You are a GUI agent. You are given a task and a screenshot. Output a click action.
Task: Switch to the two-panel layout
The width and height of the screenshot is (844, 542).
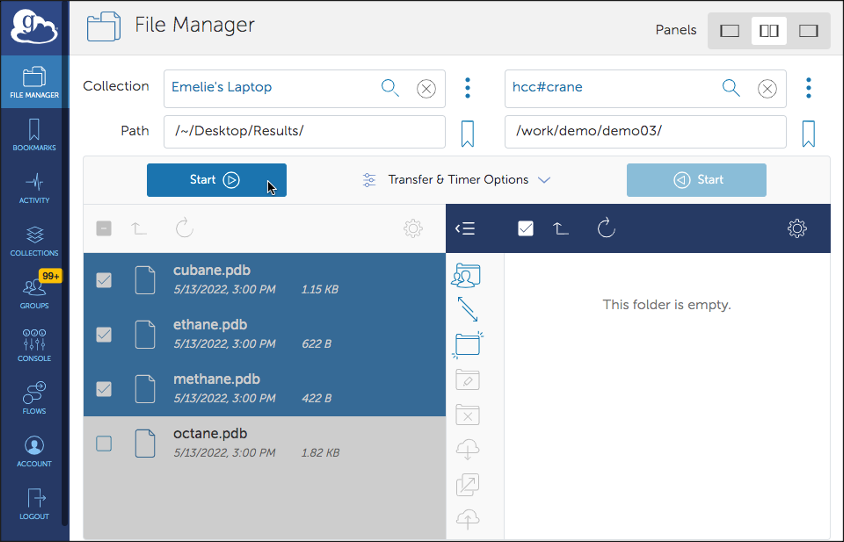pyautogui.click(x=769, y=31)
